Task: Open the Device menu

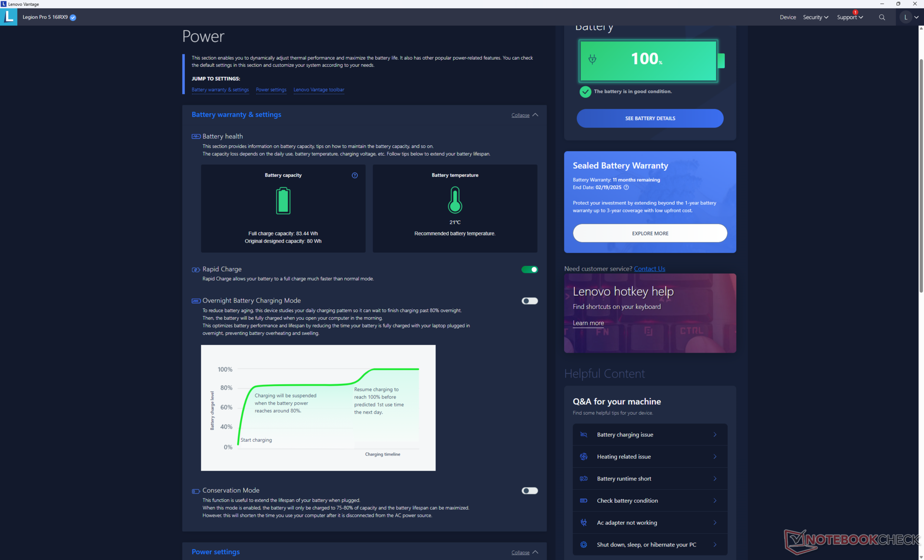Action: click(x=787, y=17)
